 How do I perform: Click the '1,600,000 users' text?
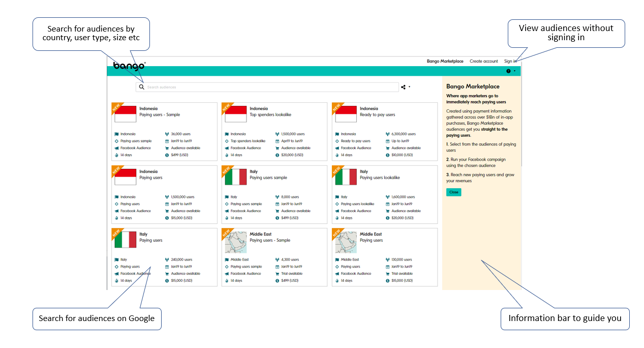[x=404, y=197]
